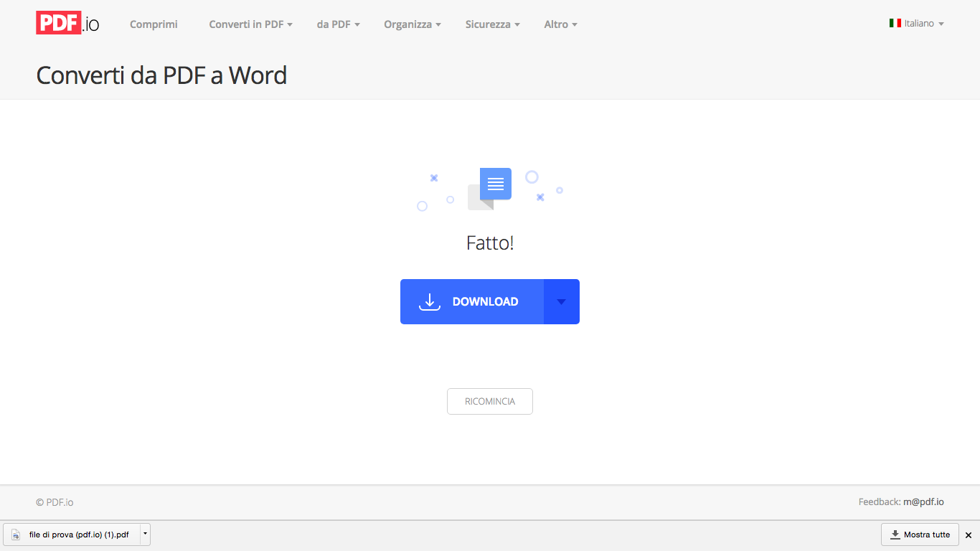This screenshot has width=980, height=551.
Task: Click the Italian flag icon
Action: coord(895,23)
